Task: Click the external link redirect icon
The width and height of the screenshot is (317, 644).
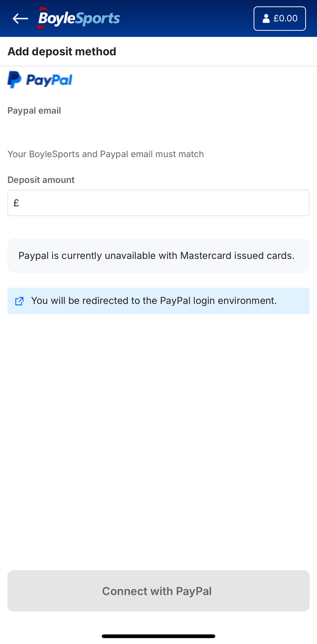Action: 19,301
